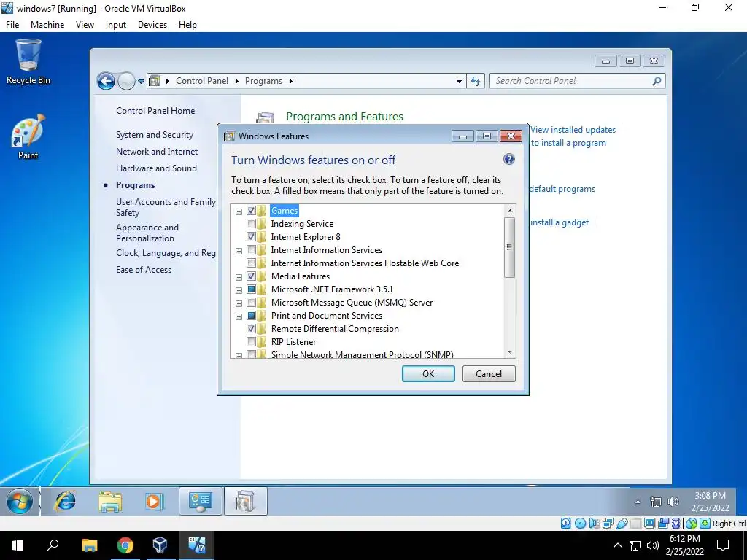Open VirtualBox manager on host taskbar
747x560 pixels.
click(160, 545)
